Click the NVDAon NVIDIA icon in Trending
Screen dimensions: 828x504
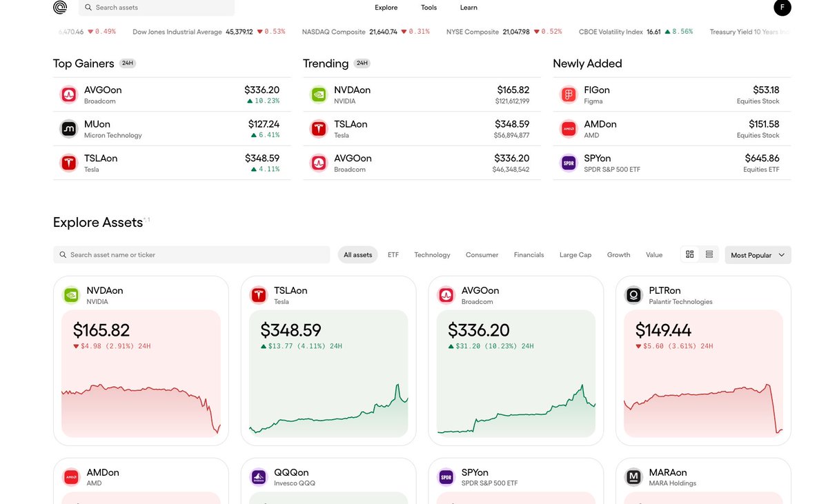click(319, 94)
